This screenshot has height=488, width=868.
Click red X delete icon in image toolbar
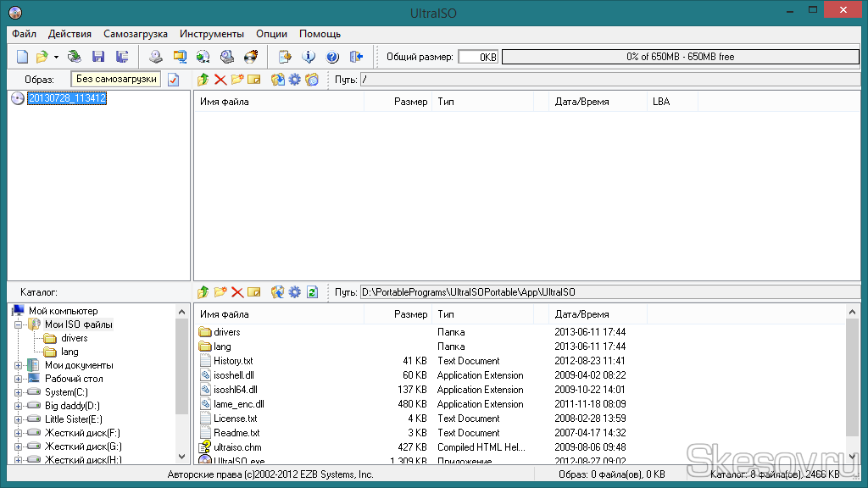tap(220, 80)
